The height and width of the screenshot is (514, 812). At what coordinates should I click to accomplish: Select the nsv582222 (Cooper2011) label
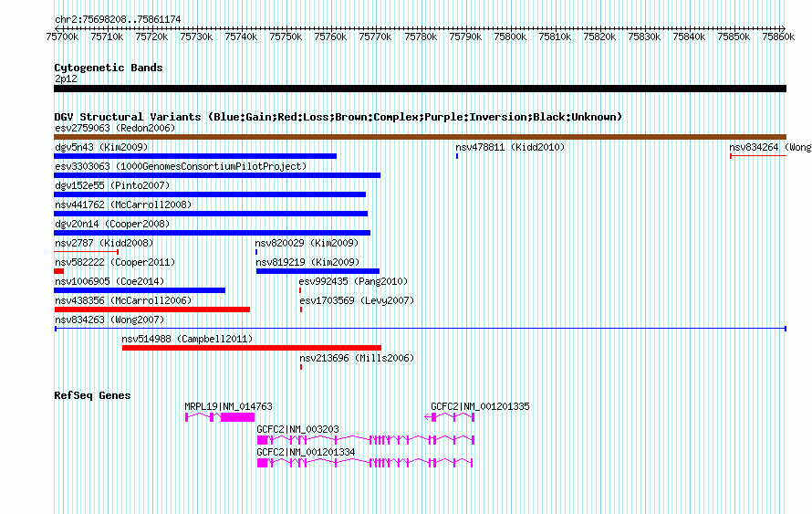tap(115, 262)
